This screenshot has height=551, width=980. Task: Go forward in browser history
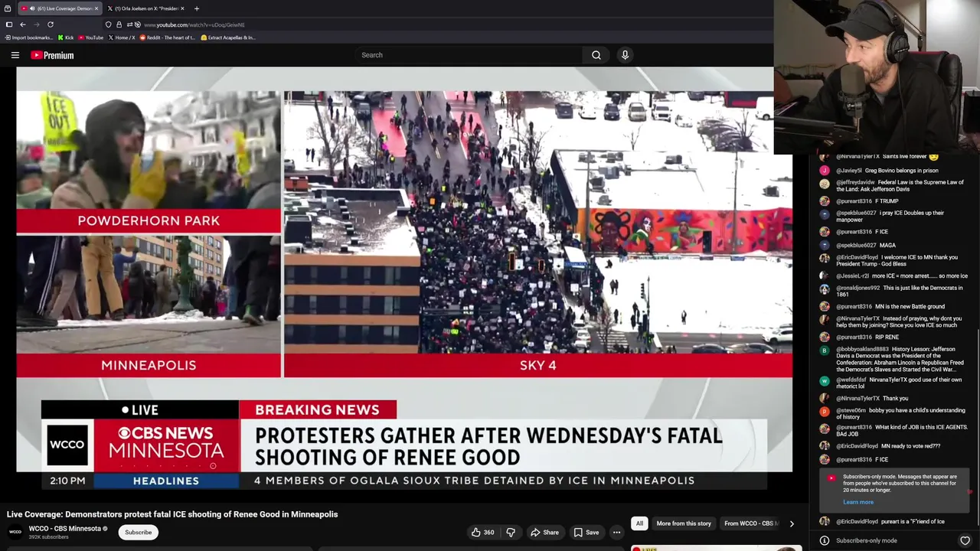click(37, 24)
